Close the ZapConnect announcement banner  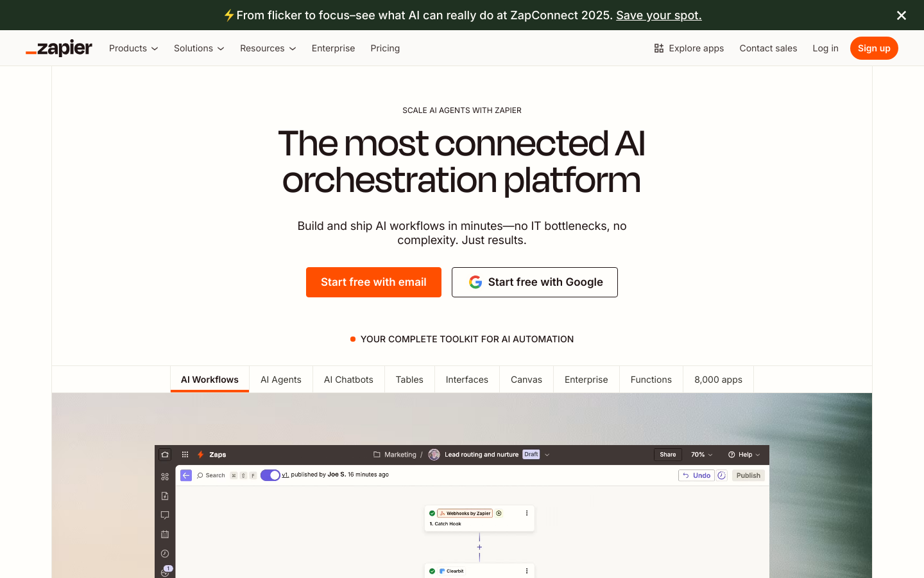tap(901, 15)
